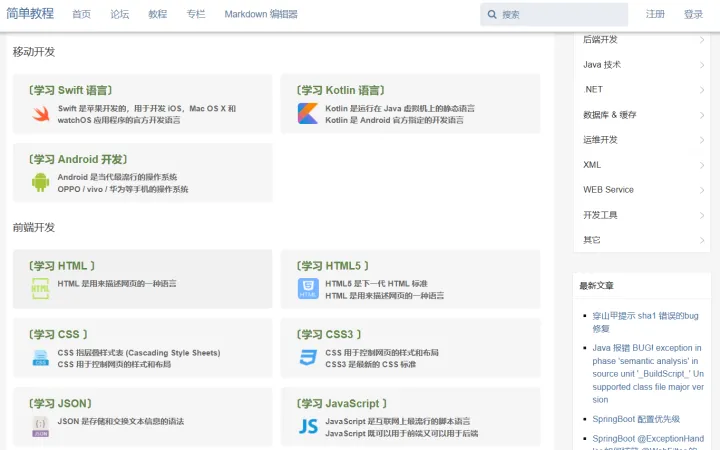Expand the 数据库 & 缓存 category arrow
Screen dimensions: 720x450
click(x=702, y=115)
